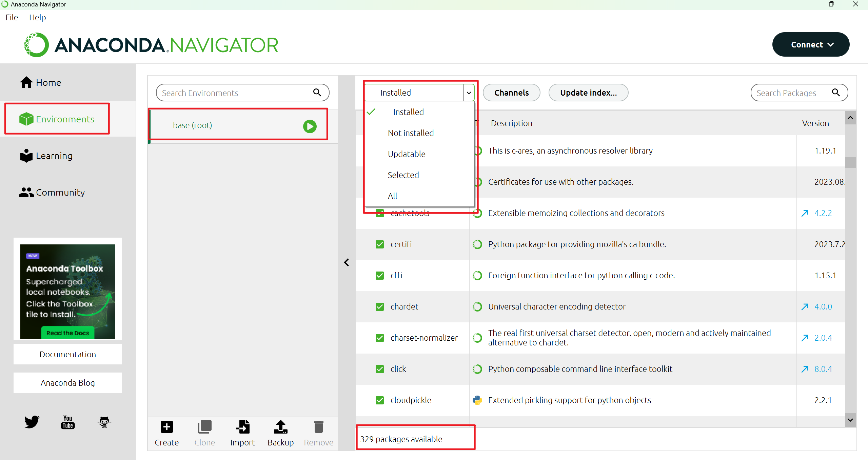Image resolution: width=868 pixels, height=460 pixels.
Task: Import an environment
Action: 242,433
